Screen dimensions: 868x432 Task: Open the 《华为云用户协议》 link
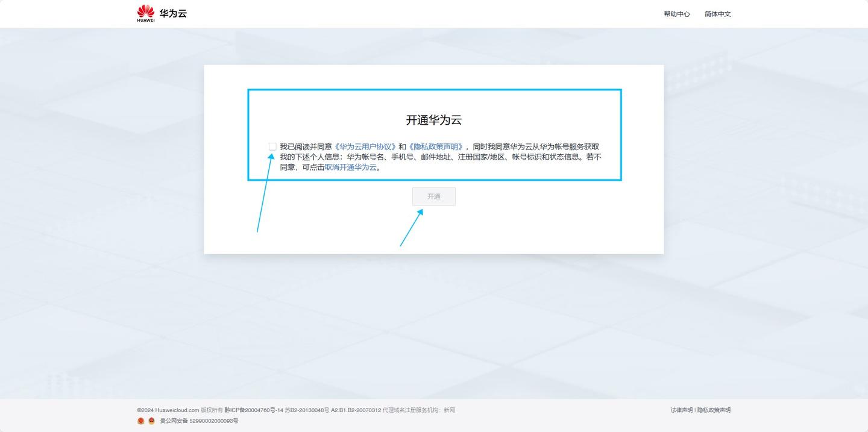point(365,146)
